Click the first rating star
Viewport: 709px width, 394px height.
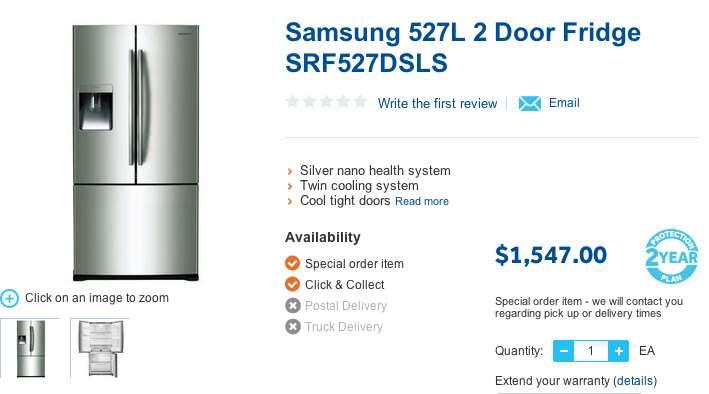(293, 101)
